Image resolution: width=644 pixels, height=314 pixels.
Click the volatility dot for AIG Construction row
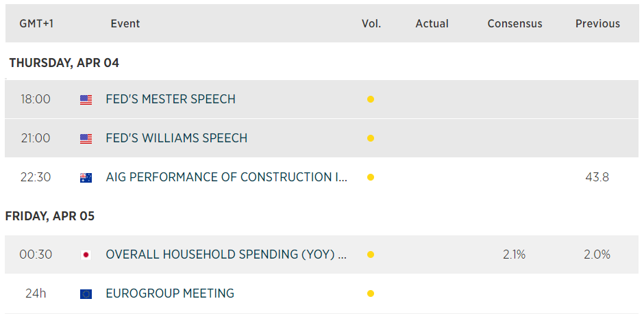370,178
